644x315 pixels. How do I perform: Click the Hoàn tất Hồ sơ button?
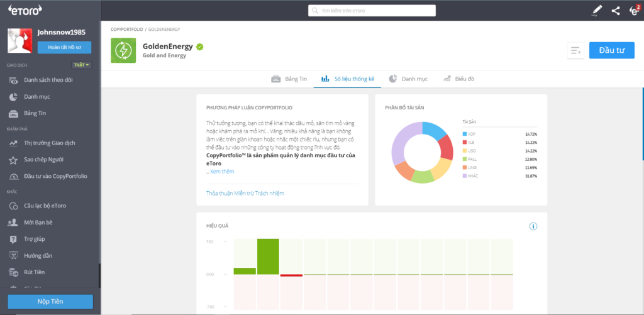point(65,48)
